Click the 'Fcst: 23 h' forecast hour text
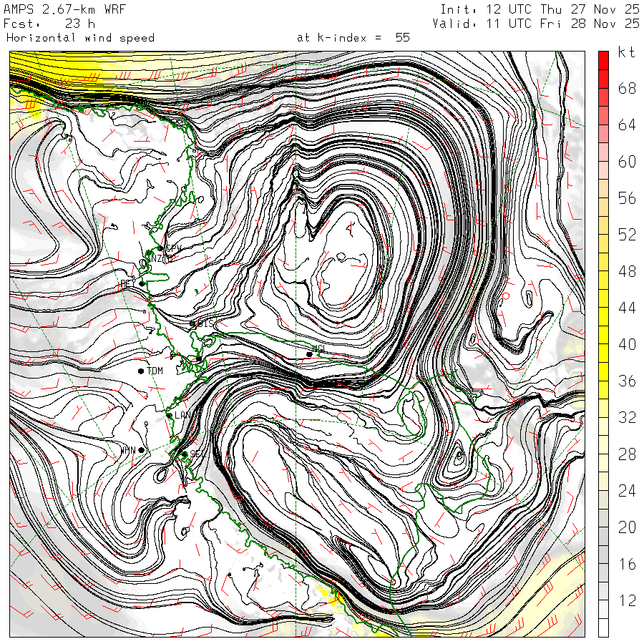The height and width of the screenshot is (644, 644). (x=49, y=24)
